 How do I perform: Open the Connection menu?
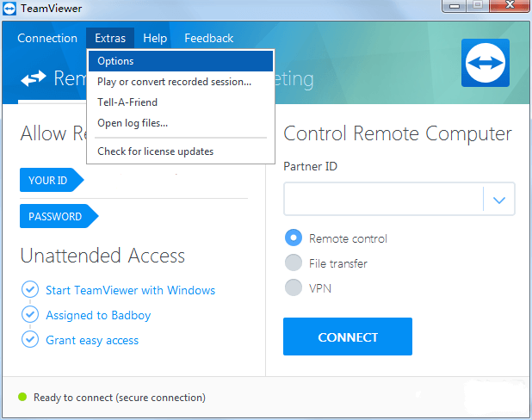(x=47, y=38)
